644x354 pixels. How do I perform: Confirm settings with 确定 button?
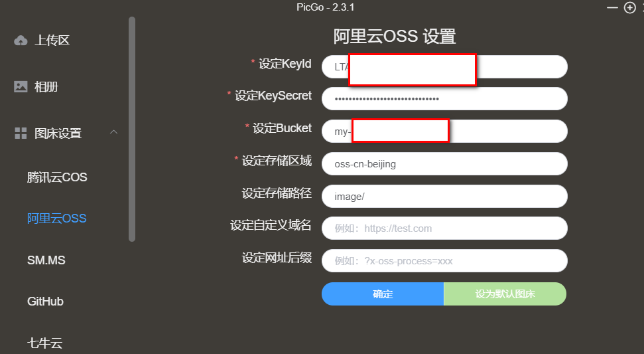pos(383,294)
